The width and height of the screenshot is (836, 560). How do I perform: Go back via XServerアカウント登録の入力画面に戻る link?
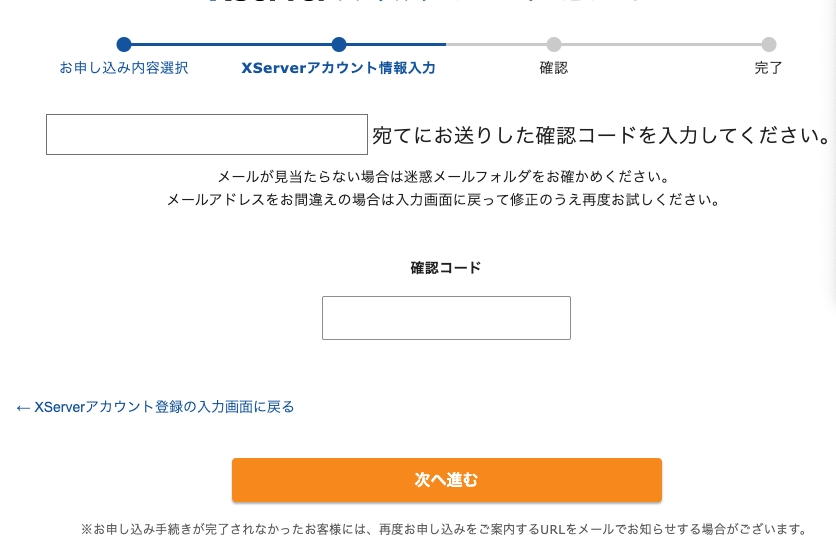click(x=155, y=407)
